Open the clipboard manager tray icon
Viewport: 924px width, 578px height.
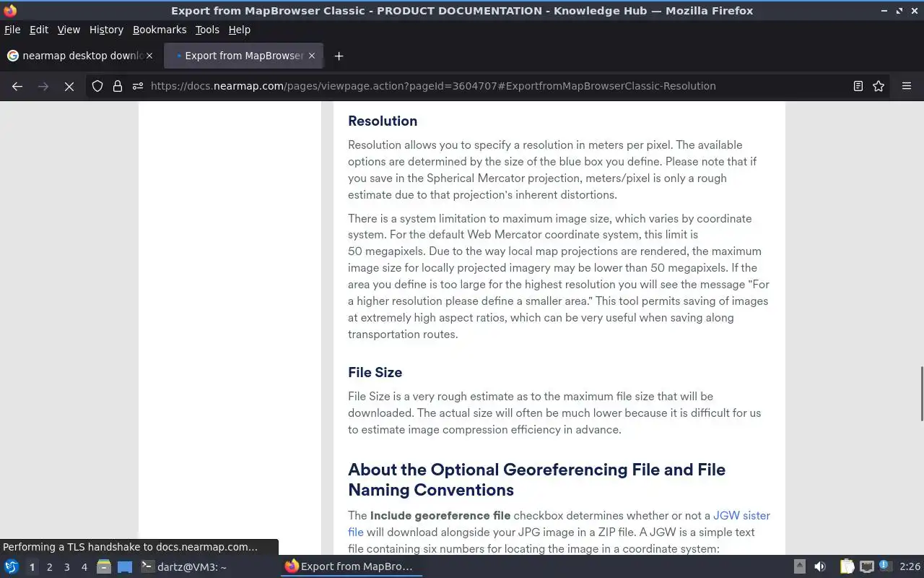coord(847,566)
